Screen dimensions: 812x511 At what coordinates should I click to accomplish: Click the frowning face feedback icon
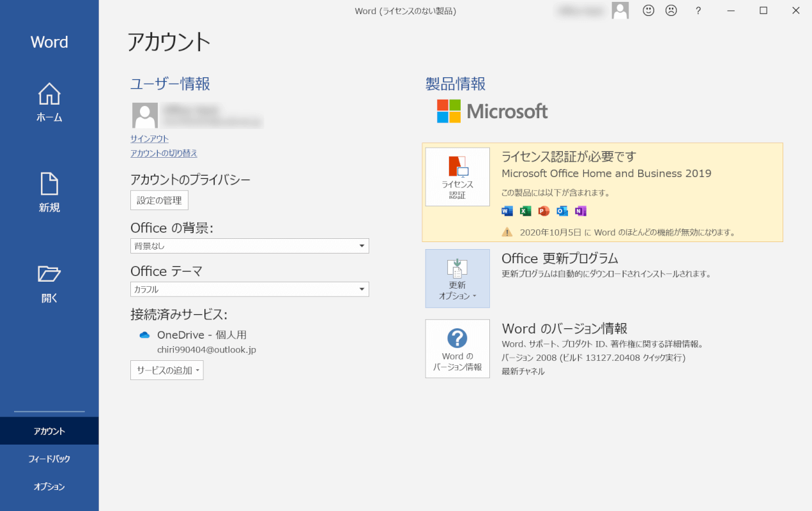click(671, 10)
